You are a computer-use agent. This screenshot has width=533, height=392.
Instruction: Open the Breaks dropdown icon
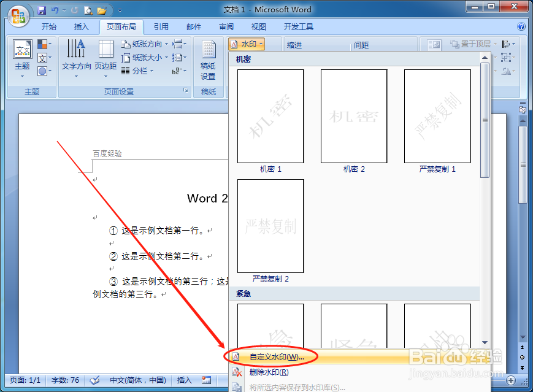[179, 44]
